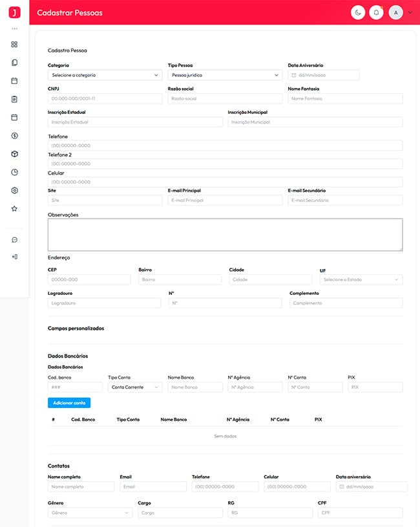Click the Inscrição Municipal field

tap(315, 122)
